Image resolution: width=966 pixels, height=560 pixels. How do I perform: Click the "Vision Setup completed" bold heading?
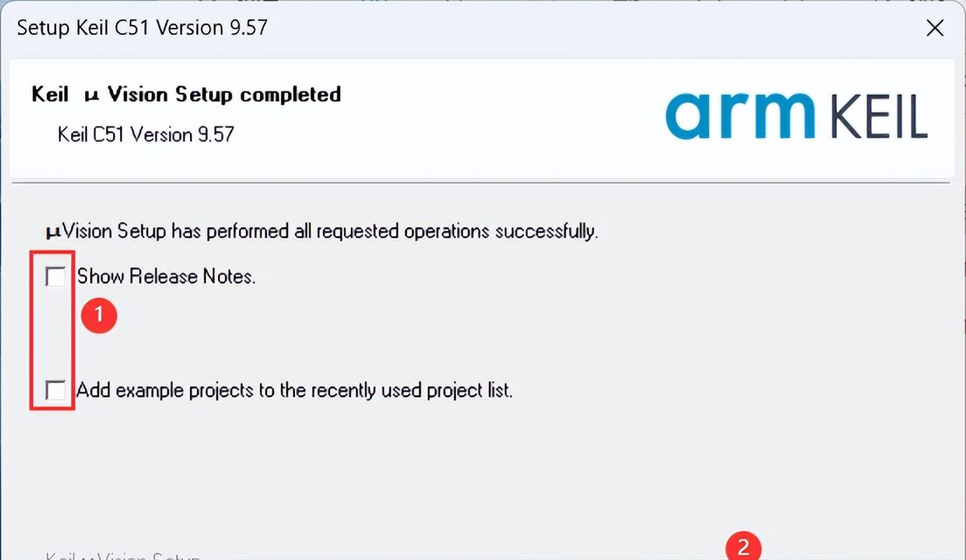click(x=224, y=95)
